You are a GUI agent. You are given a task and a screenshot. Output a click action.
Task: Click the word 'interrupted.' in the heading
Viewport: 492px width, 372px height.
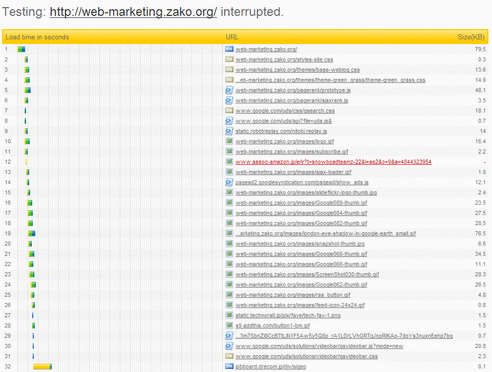(x=252, y=12)
